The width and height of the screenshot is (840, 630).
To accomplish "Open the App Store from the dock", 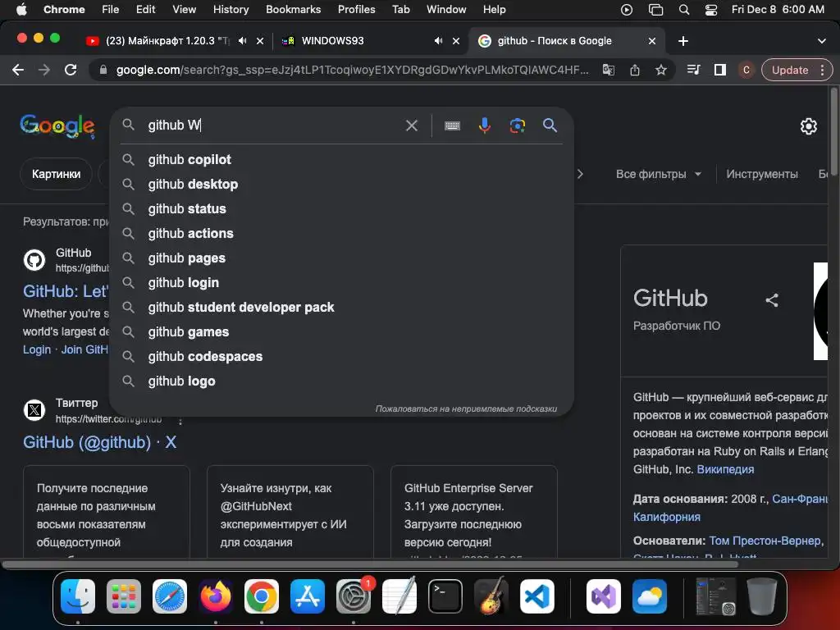I will point(308,596).
